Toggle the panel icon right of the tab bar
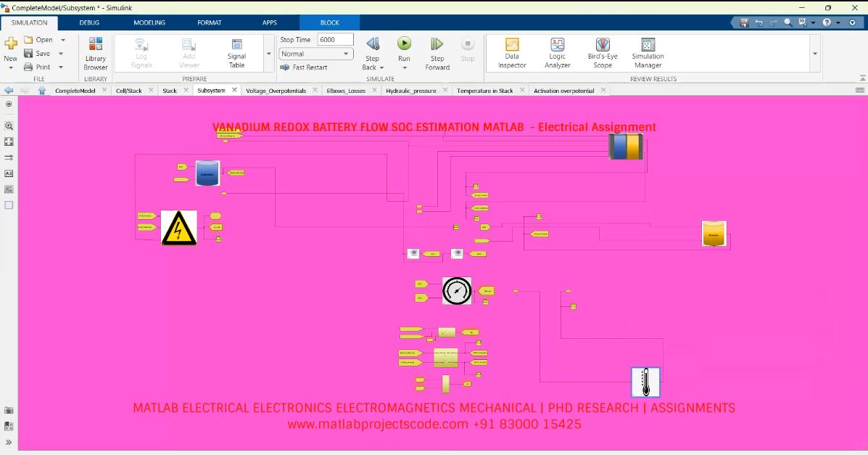Viewport: 868px width, 455px height. pos(860,90)
